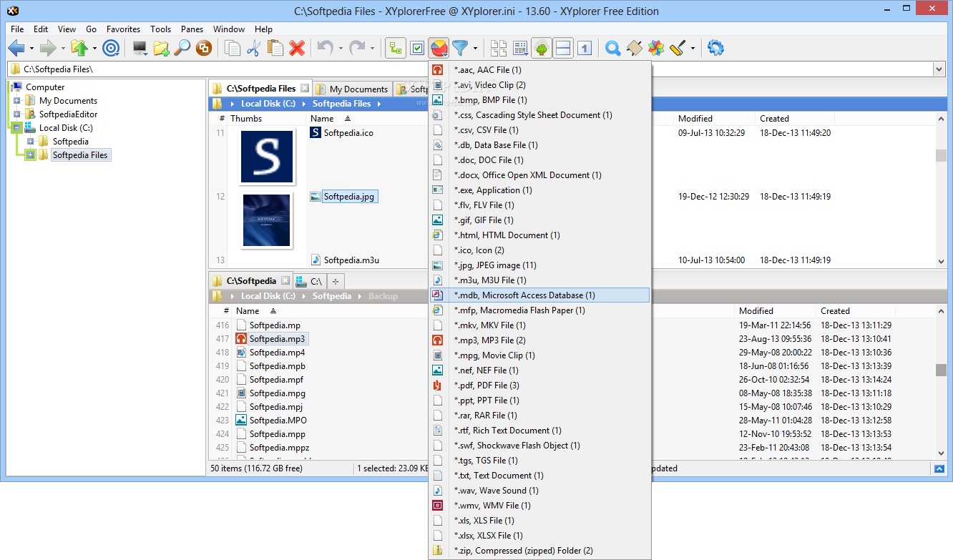Open Back button history dropdown arrow

31,49
